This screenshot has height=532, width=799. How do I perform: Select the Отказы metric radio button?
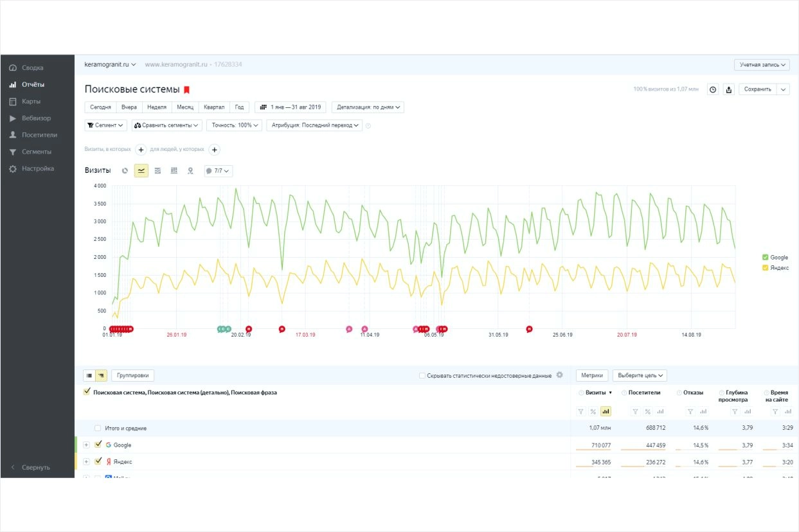[x=679, y=392]
